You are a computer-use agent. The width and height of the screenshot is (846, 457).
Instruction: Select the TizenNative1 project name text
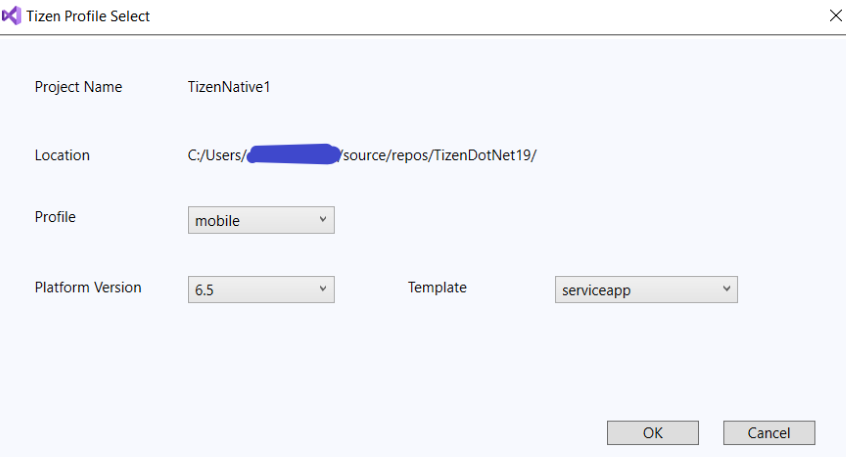(x=229, y=87)
